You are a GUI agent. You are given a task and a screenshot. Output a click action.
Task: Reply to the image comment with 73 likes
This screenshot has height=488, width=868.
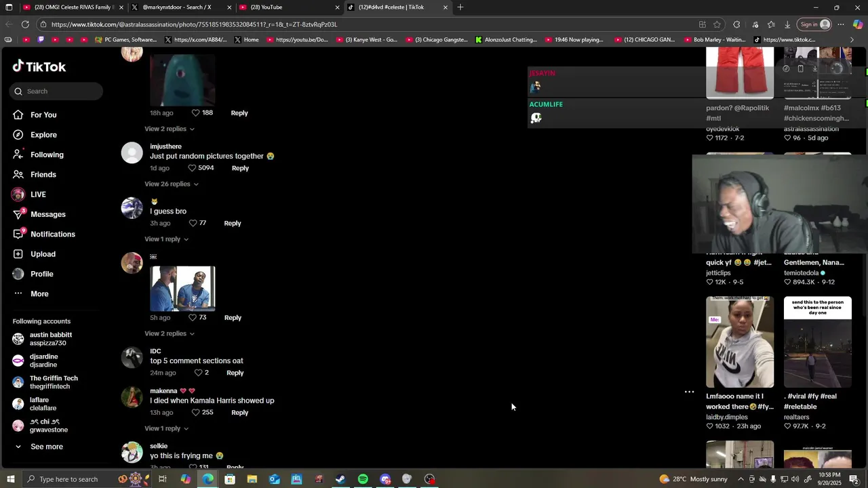[233, 317]
